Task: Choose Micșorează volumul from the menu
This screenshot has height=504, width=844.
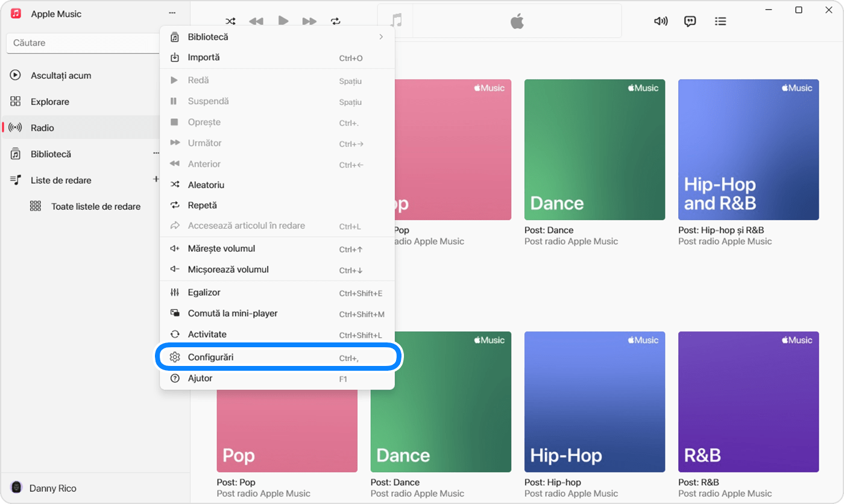Action: click(277, 269)
